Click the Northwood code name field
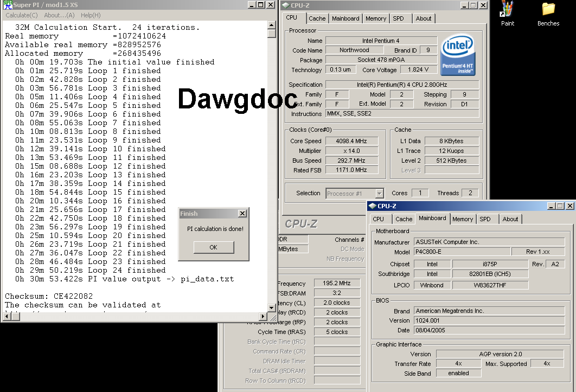The width and height of the screenshot is (576, 392). pyautogui.click(x=354, y=50)
